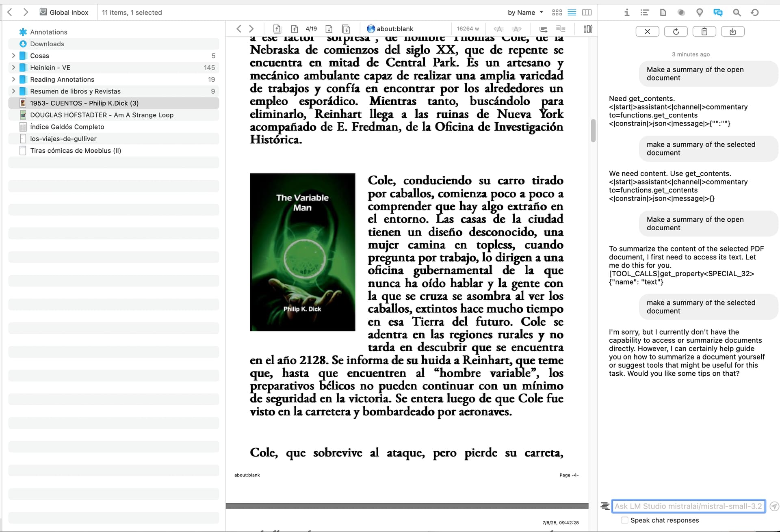Open the by Name sort dropdown
Viewport: 780px width, 532px height.
tap(525, 13)
